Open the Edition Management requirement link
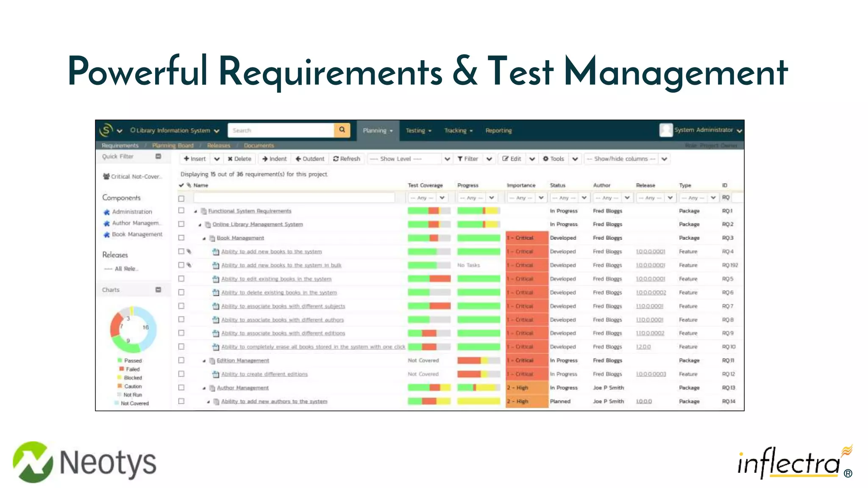 pos(243,360)
